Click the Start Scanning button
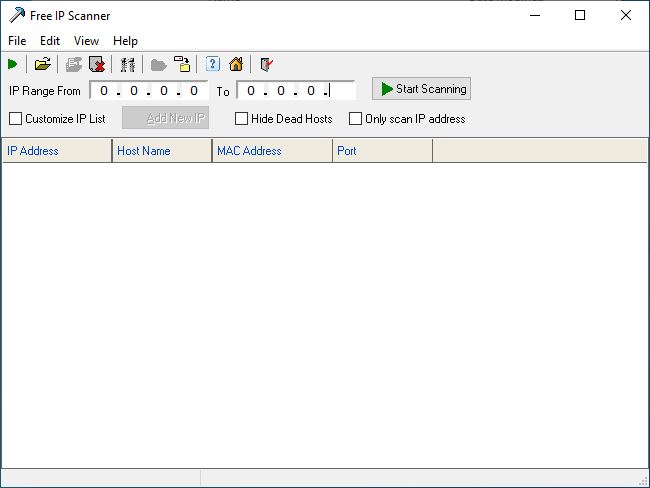 coord(421,89)
